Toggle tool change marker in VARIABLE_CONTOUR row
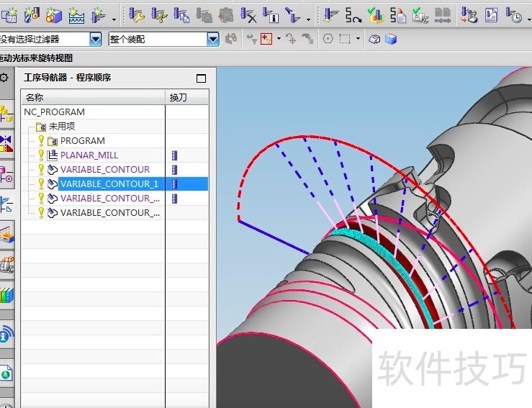The image size is (532, 408). [174, 169]
